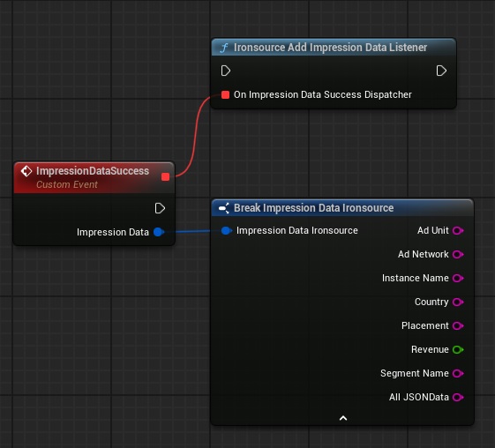
Task: Select the Ironsource Add Impression Data Listener node title
Action: (x=330, y=48)
